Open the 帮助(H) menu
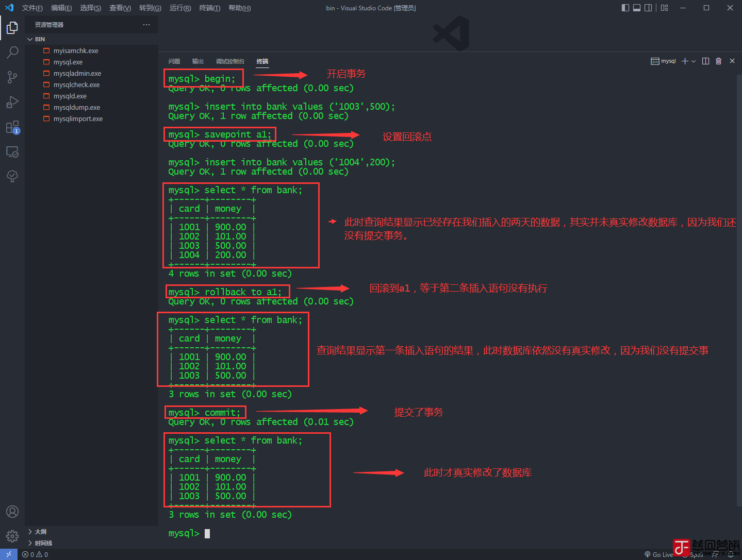The width and height of the screenshot is (742, 560). (x=239, y=8)
